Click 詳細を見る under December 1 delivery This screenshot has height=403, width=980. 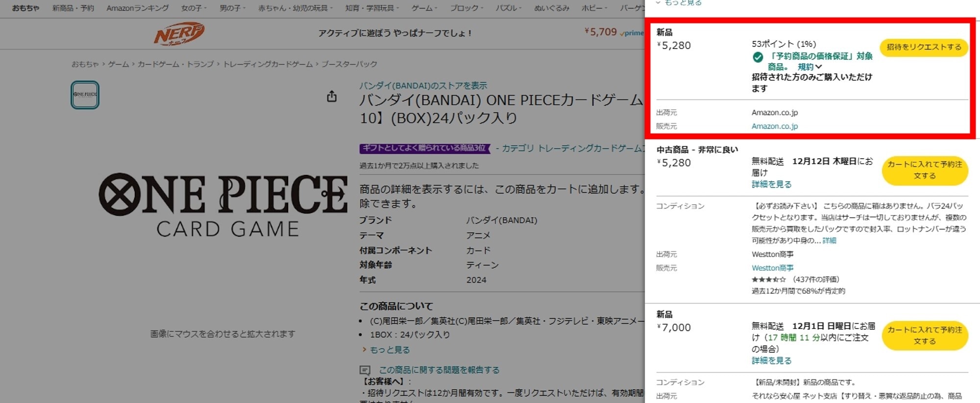tap(772, 361)
